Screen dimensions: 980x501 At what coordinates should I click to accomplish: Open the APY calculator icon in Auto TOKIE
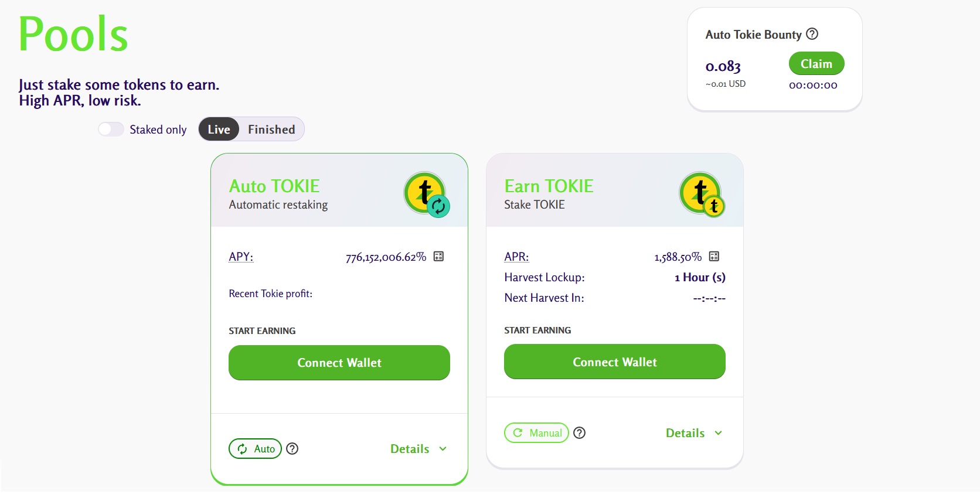point(438,257)
